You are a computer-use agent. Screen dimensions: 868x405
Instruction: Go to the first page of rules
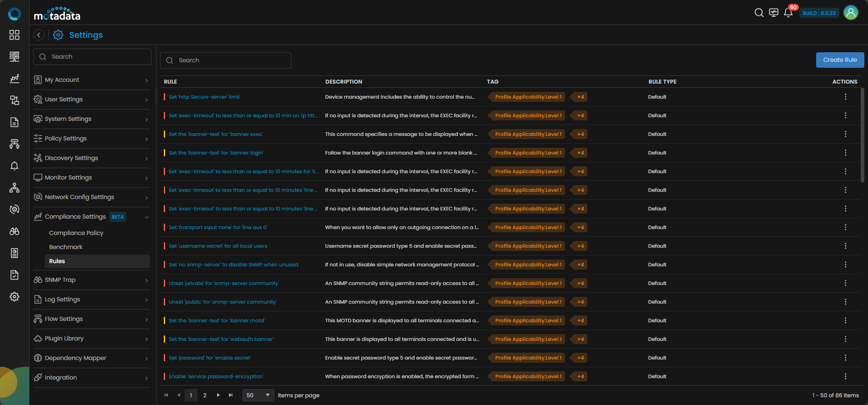click(x=166, y=395)
